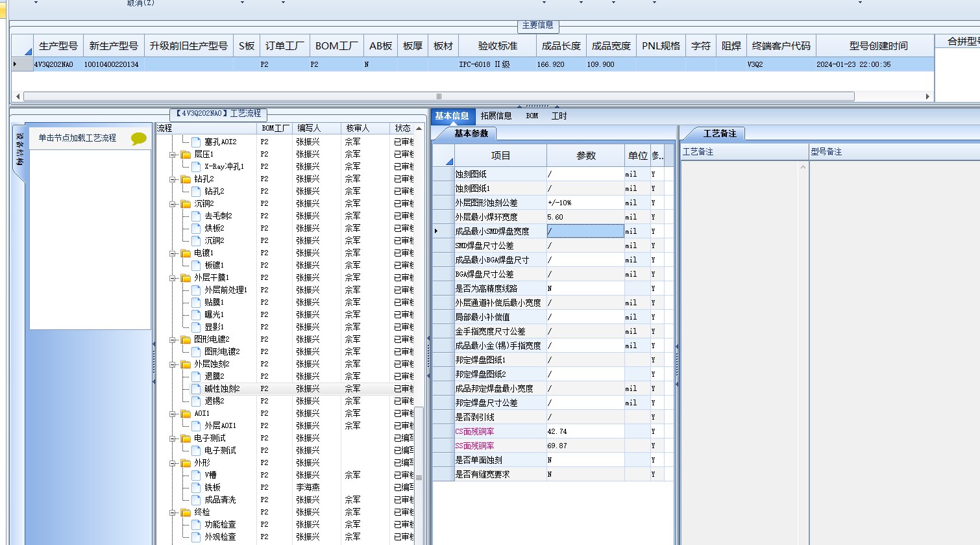
Task: Click the 外层AOI1 document icon
Action: click(196, 425)
